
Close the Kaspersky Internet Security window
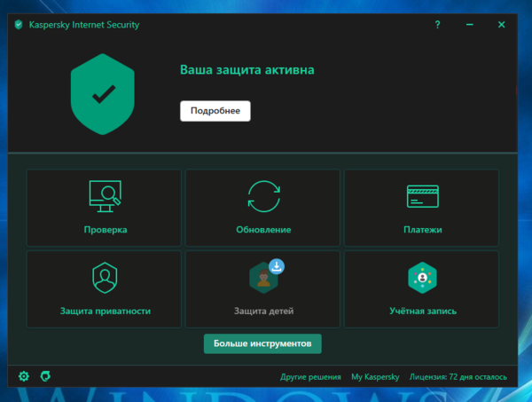502,25
